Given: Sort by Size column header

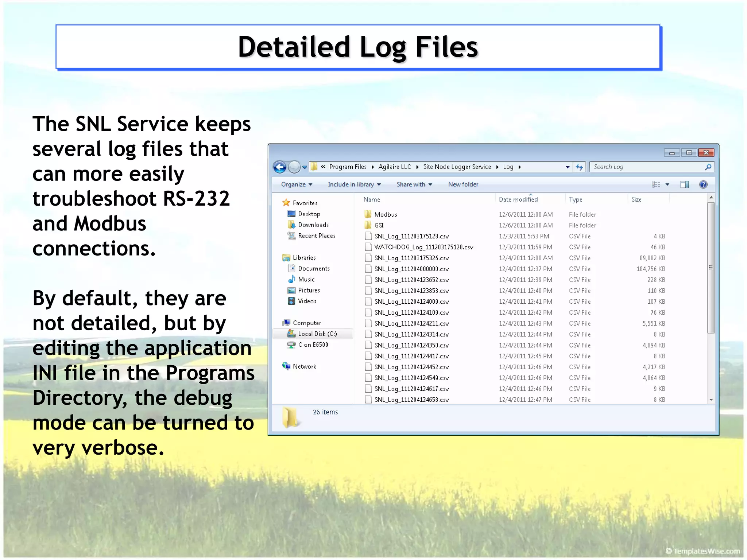Looking at the screenshot, I should tap(636, 199).
